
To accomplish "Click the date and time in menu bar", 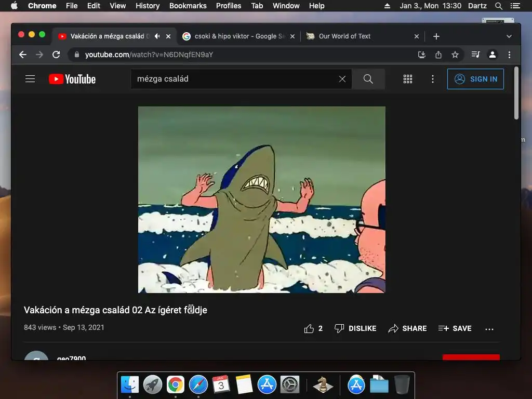I will pos(430,6).
